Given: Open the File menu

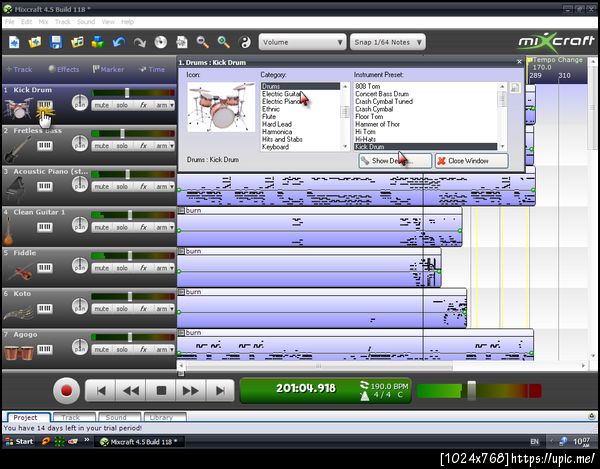Looking at the screenshot, I should [x=10, y=22].
